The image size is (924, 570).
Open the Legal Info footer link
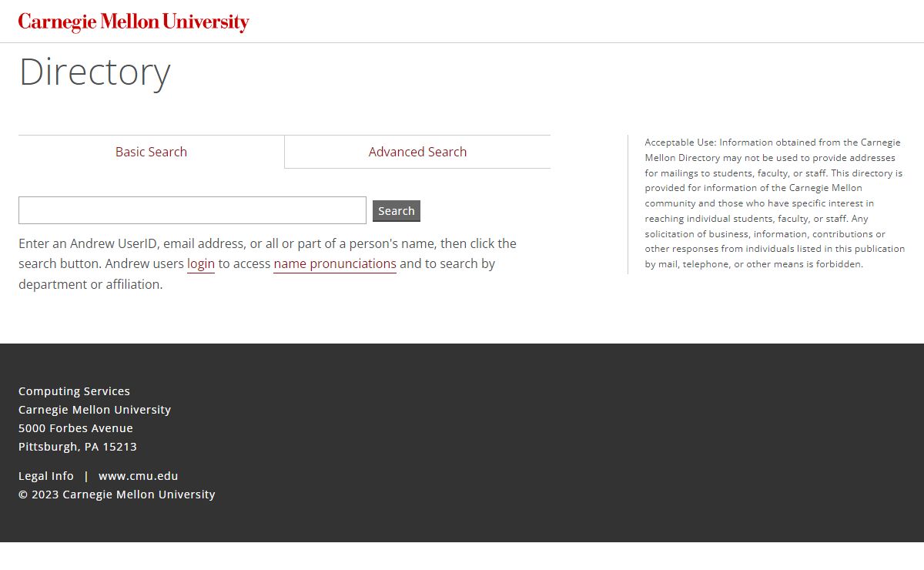coord(46,476)
